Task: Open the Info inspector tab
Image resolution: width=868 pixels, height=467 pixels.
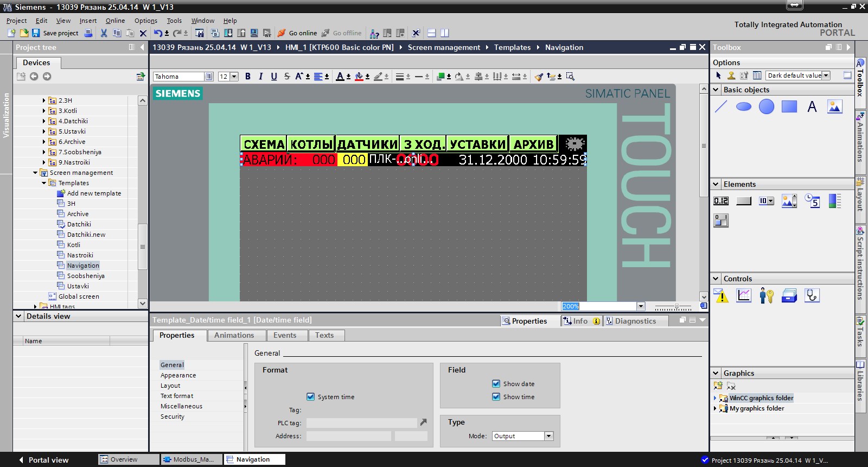Action: 581,321
